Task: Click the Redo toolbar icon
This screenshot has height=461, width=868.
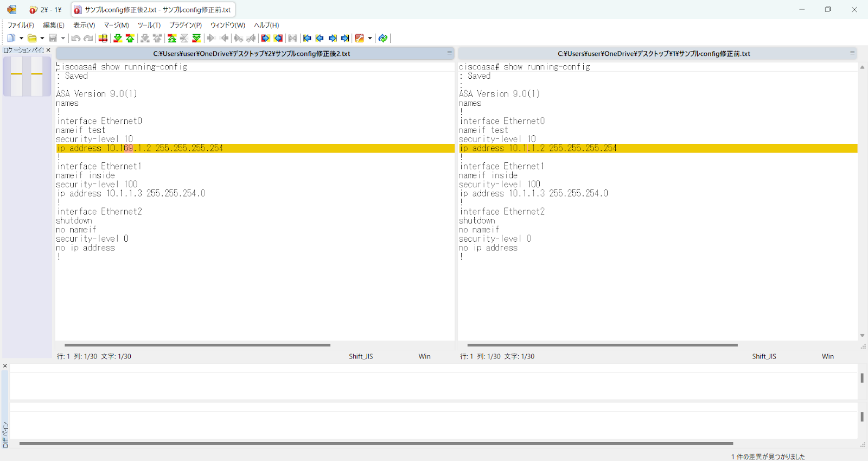Action: 88,38
